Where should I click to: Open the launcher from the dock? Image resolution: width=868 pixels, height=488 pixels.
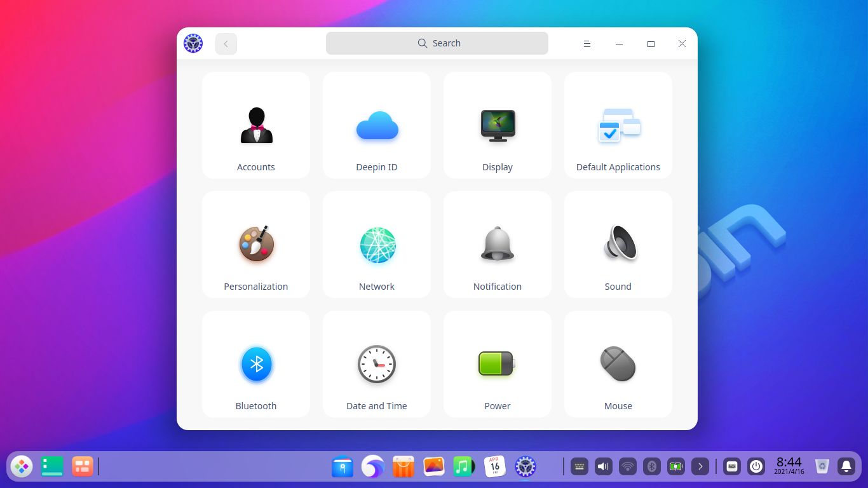coord(22,466)
